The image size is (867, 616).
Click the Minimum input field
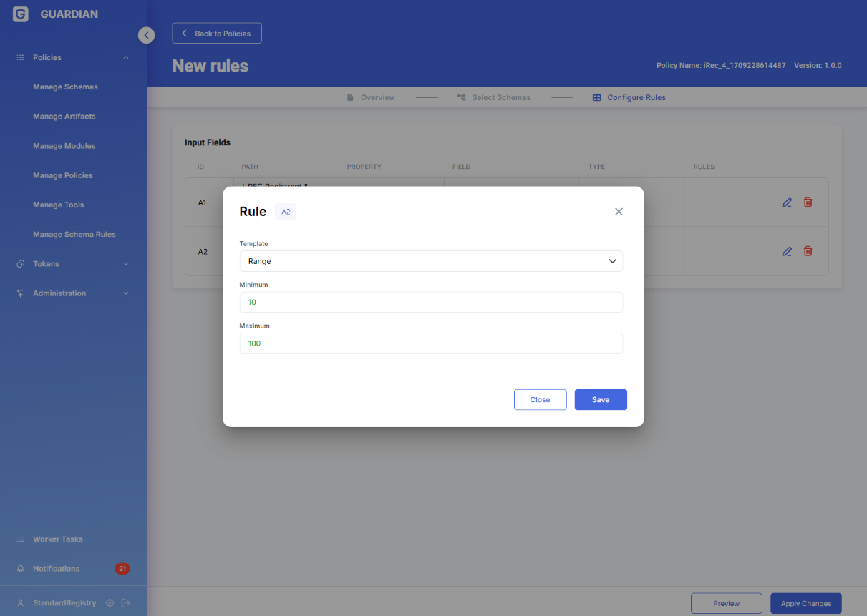(431, 302)
